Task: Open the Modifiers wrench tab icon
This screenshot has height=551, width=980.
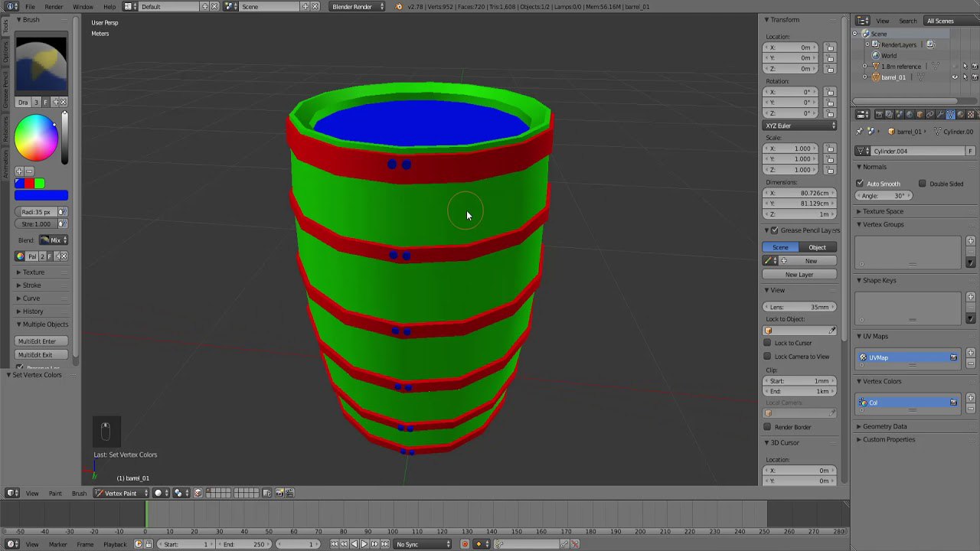Action: [x=940, y=115]
